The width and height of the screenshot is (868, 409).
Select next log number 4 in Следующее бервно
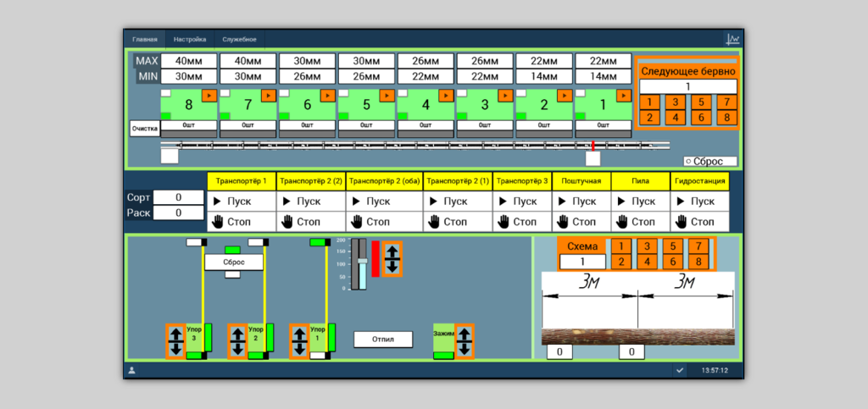coord(676,117)
